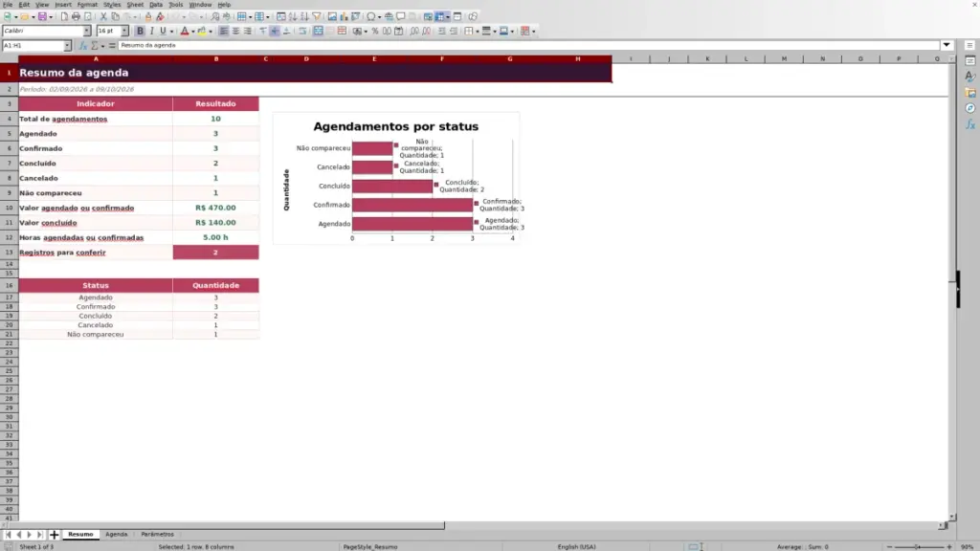
Task: Click the Merge and Center Cells icon
Action: tap(318, 32)
